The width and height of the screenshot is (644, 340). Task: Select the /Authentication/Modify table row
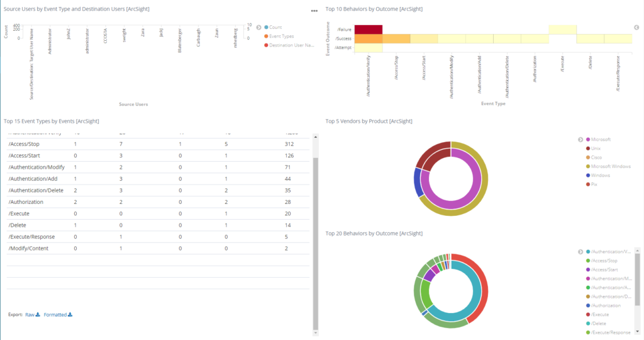158,167
